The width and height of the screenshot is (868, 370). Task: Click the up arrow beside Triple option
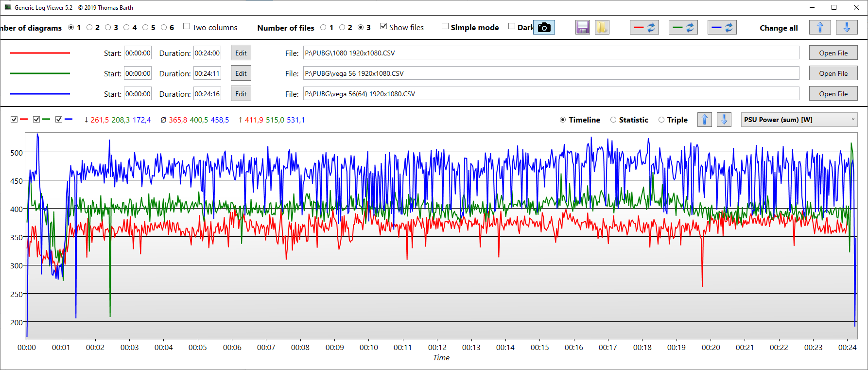click(x=704, y=120)
